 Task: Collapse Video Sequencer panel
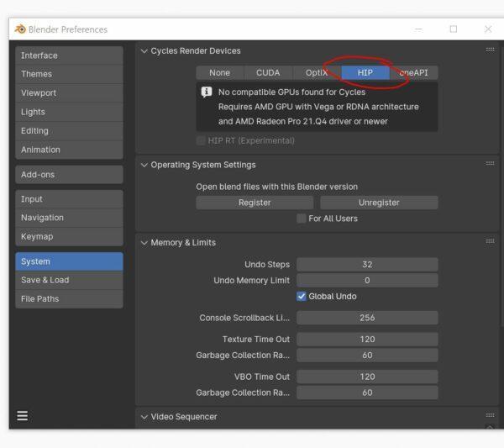pyautogui.click(x=144, y=417)
